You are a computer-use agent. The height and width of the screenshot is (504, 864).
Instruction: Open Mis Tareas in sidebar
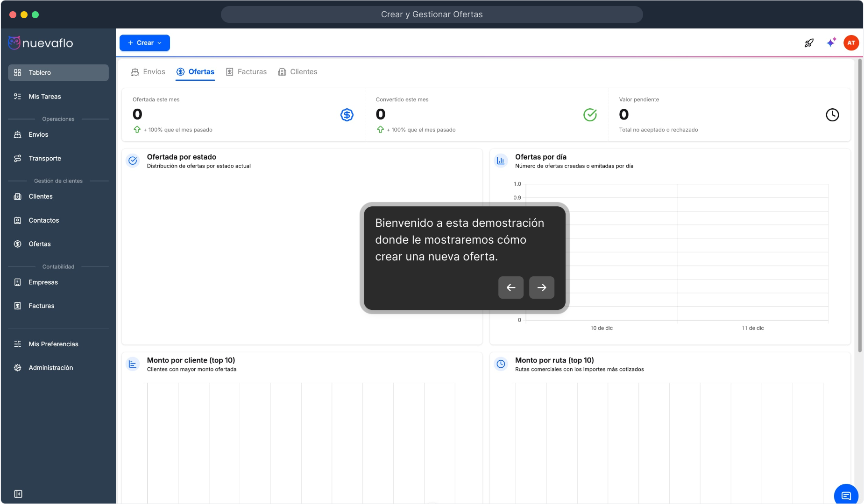[44, 97]
